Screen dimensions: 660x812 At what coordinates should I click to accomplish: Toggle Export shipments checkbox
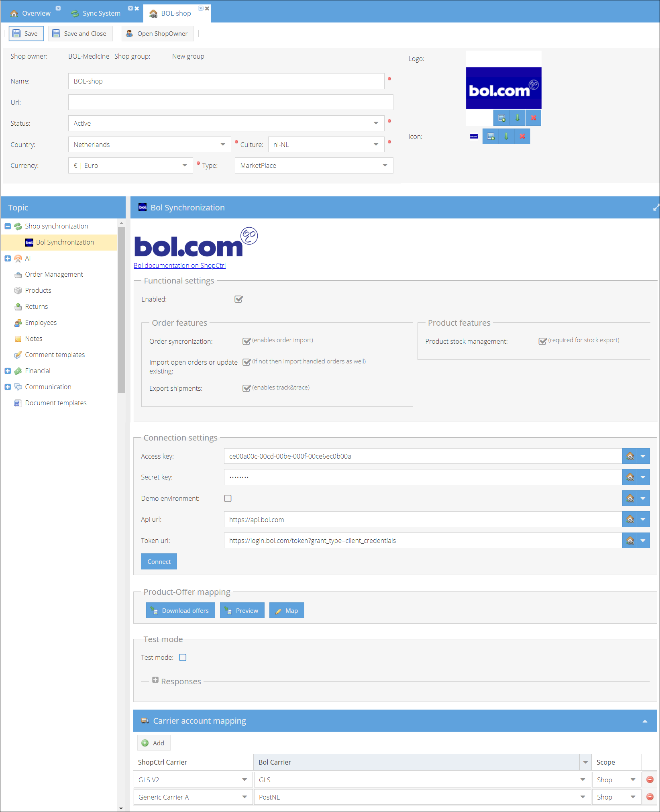[246, 388]
